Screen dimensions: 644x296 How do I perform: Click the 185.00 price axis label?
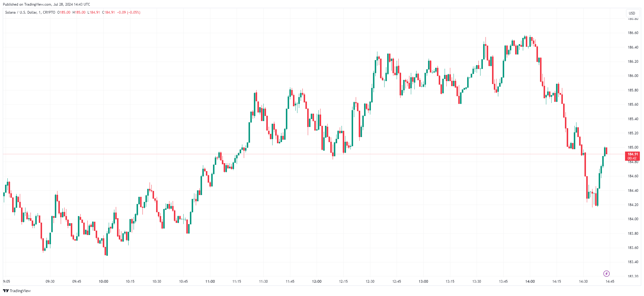[x=633, y=147]
